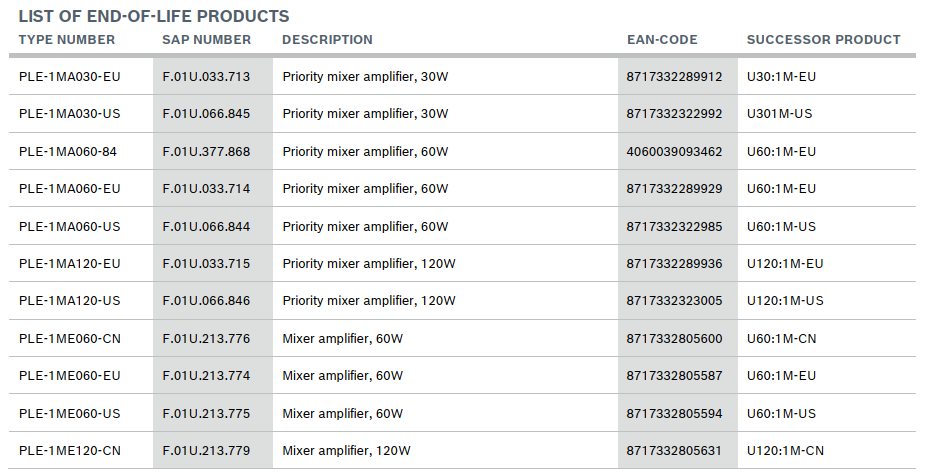
Task: Click the description for PLE-1ME060-CN
Action: pyautogui.click(x=342, y=339)
